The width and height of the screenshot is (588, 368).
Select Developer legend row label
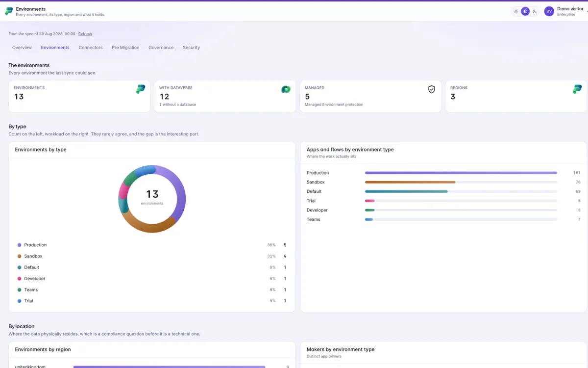click(x=35, y=279)
